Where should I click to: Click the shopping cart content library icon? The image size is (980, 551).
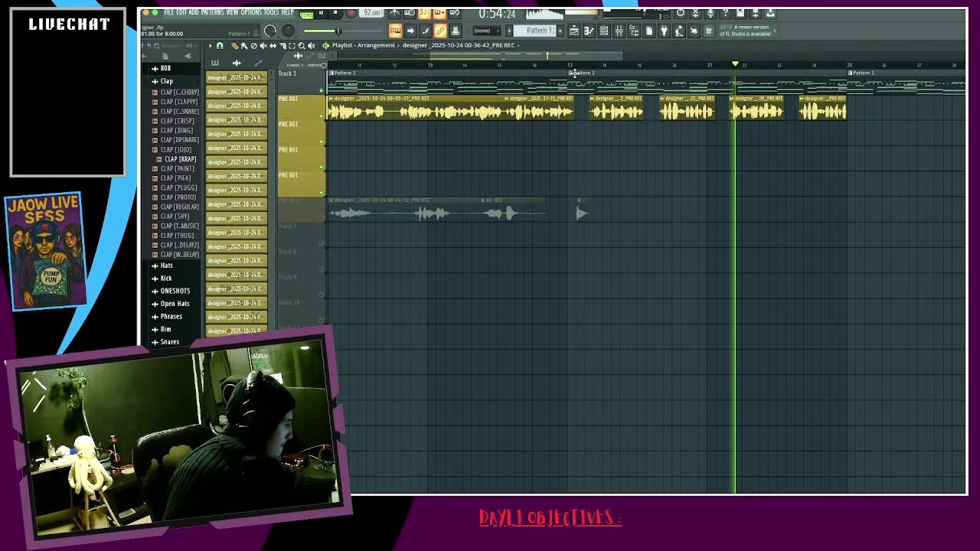pos(709,31)
